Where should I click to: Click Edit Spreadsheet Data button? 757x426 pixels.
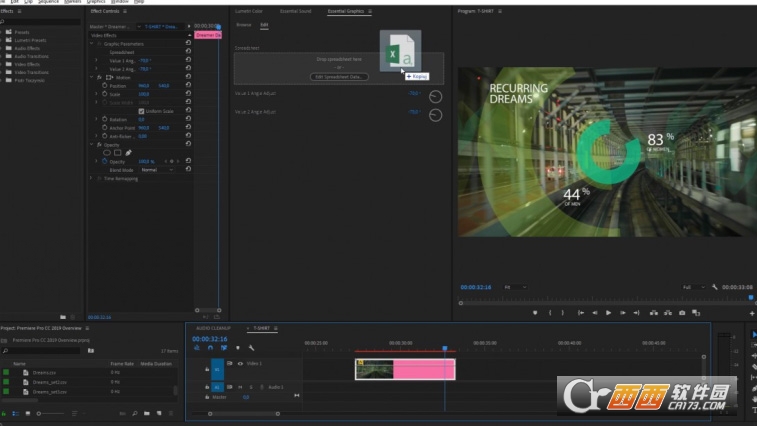(x=339, y=77)
